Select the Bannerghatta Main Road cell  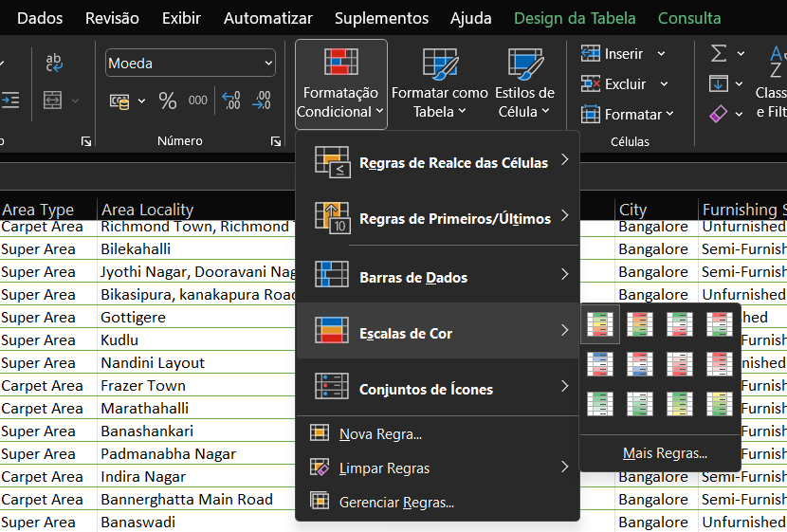tap(197, 500)
